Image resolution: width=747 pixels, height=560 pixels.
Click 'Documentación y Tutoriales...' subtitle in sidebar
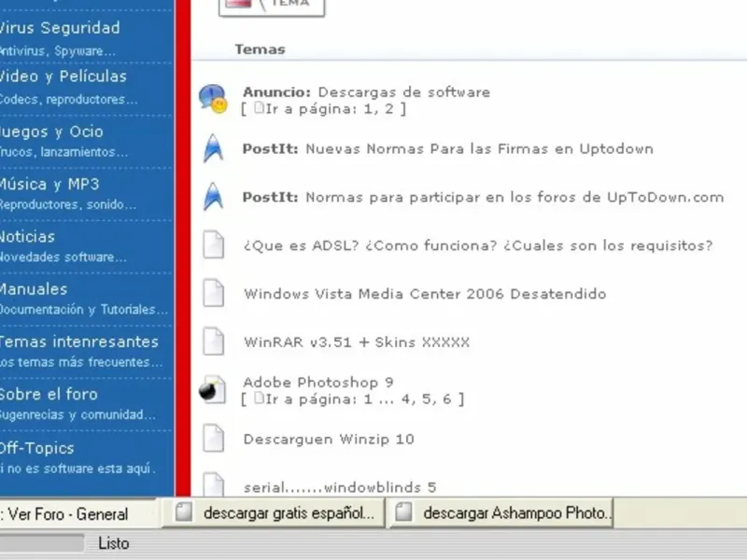[84, 310]
